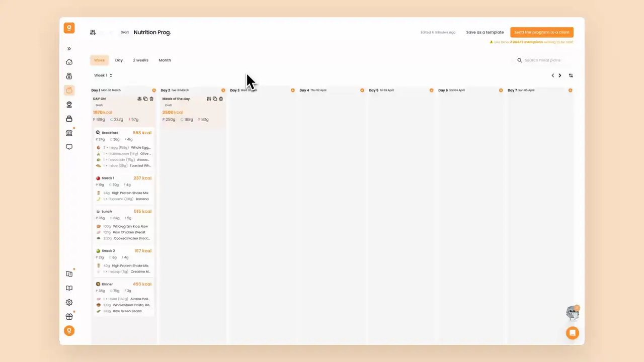Open the gift icon in sidebar

[69, 316]
